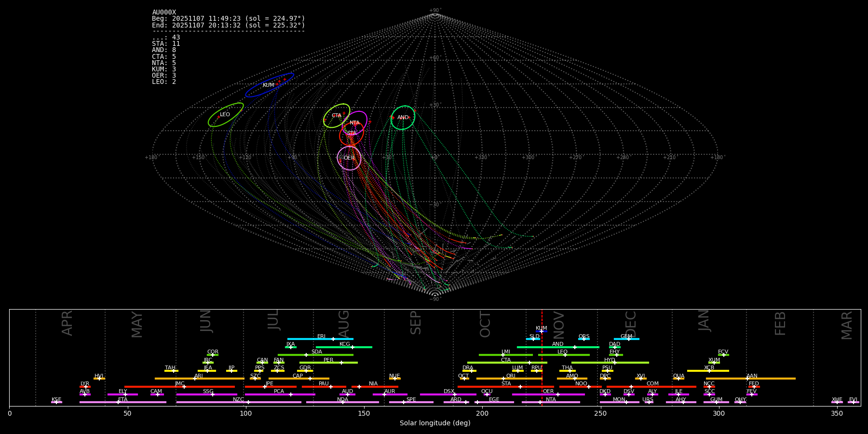Screen dimensions: 868x434
Task: Click the 'CTA: 5' legend count
Action: tap(164, 56)
